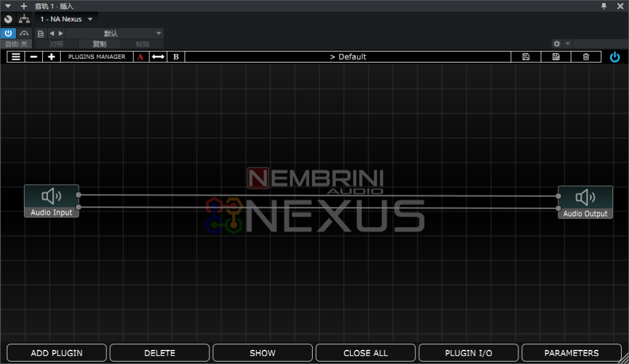Click the save preset icon
This screenshot has width=629, height=364.
pyautogui.click(x=526, y=57)
